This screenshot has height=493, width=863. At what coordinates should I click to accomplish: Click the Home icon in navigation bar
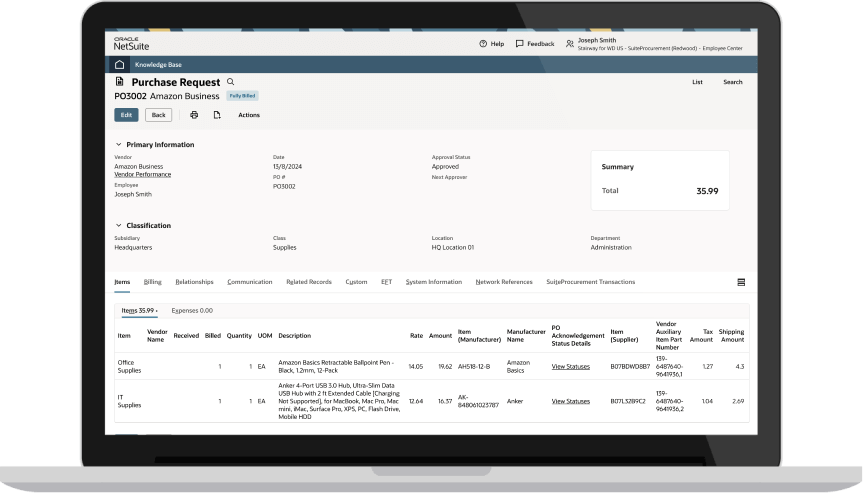[x=120, y=64]
